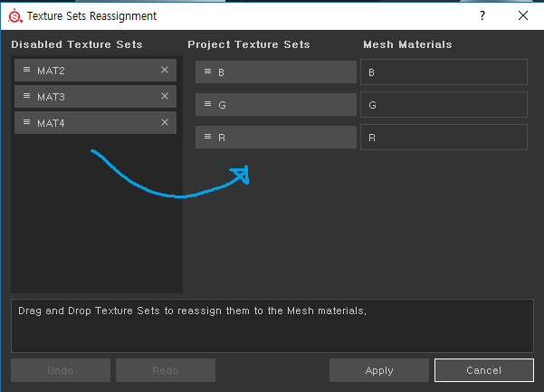Image resolution: width=544 pixels, height=392 pixels.
Task: Click the mesh material R field
Action: (444, 137)
